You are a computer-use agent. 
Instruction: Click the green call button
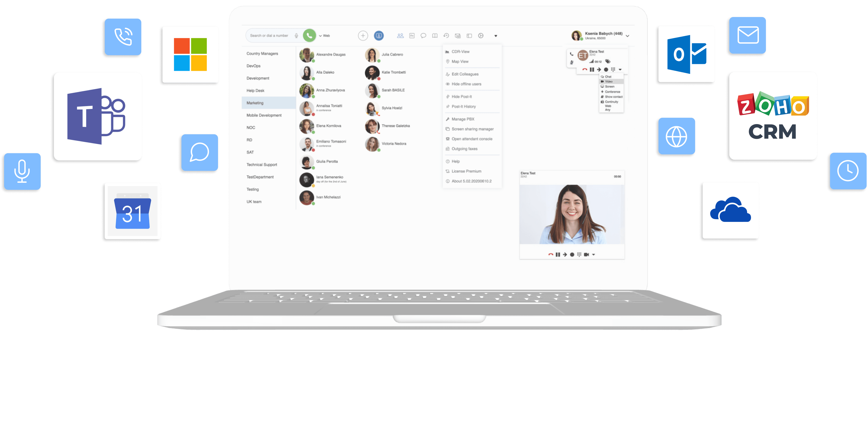[309, 35]
